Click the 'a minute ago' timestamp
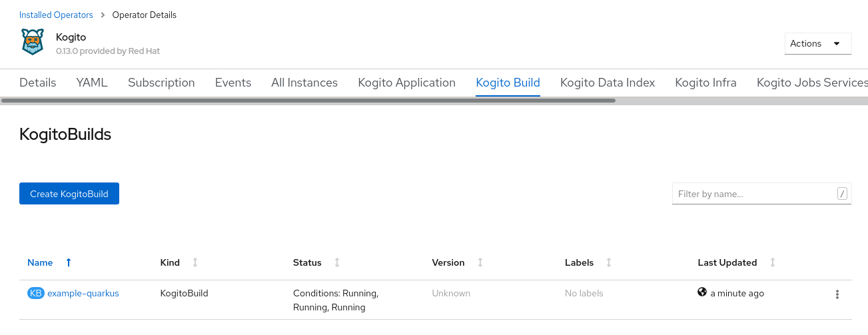The image size is (868, 335). pos(737,293)
